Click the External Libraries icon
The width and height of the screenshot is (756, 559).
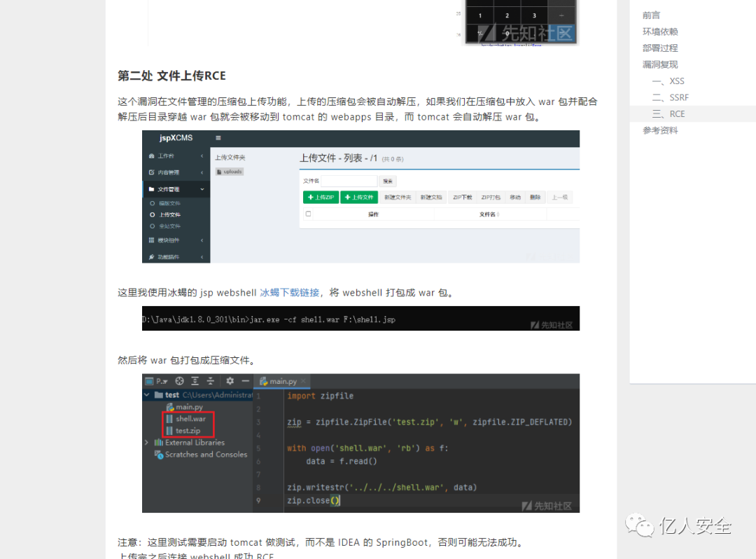pos(159,442)
